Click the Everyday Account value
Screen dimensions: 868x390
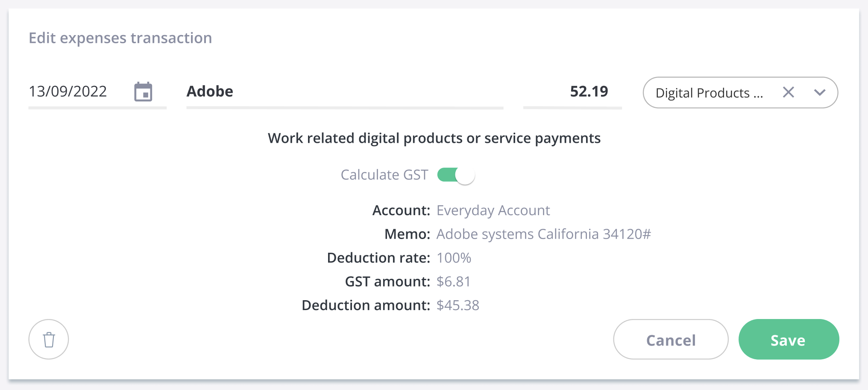(493, 210)
